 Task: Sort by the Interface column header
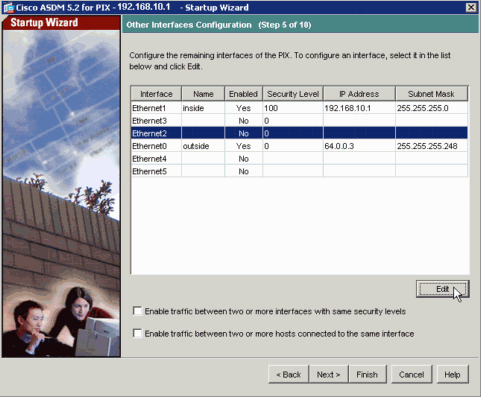(156, 94)
